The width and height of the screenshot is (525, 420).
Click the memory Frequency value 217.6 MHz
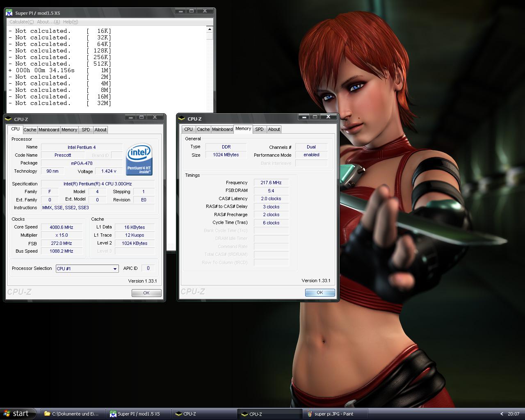(271, 183)
